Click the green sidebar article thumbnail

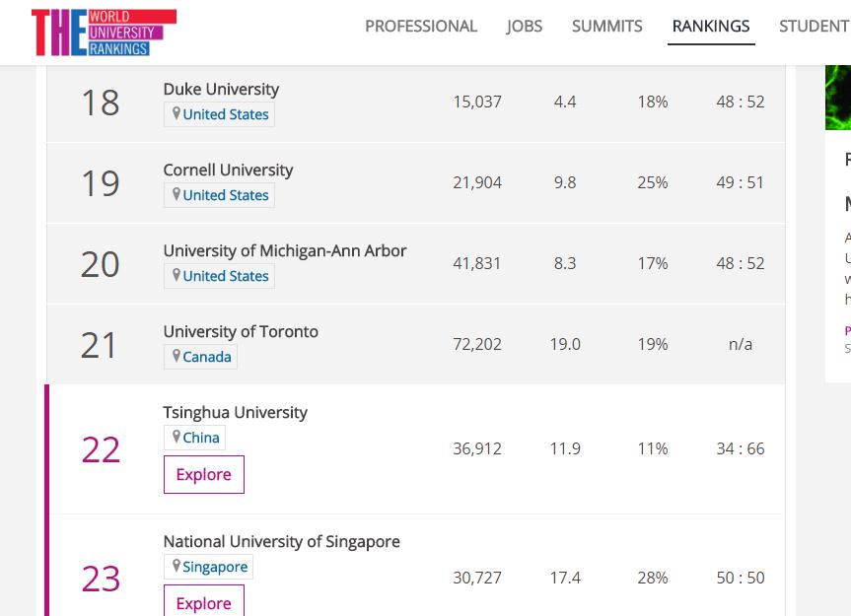[837, 97]
